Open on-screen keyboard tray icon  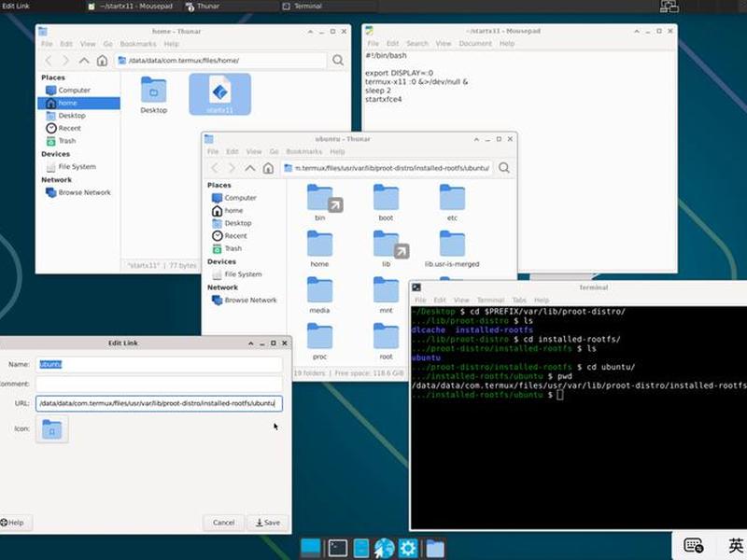(x=693, y=545)
